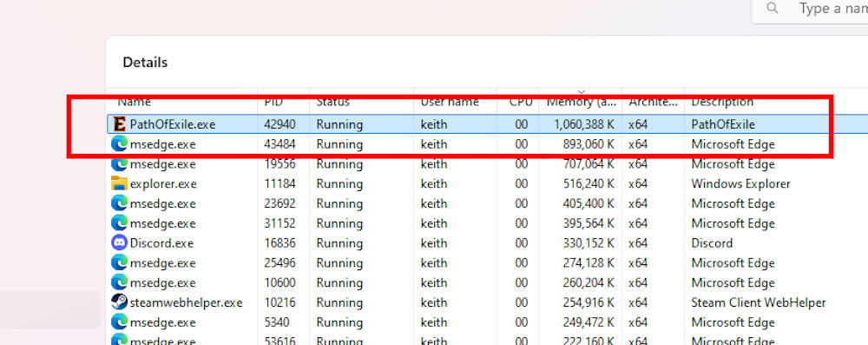Click the steamwebhelper.exe Steam icon
Screen dimensions: 868x345
pos(119,302)
